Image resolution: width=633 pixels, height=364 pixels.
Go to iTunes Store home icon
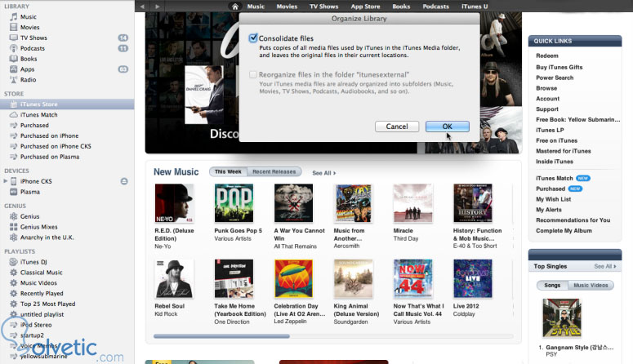tap(235, 7)
